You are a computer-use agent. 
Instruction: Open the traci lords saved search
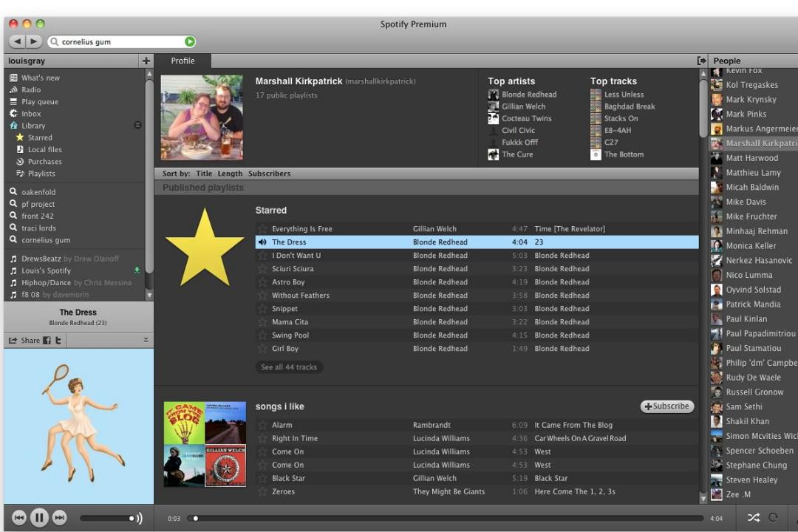(x=38, y=228)
